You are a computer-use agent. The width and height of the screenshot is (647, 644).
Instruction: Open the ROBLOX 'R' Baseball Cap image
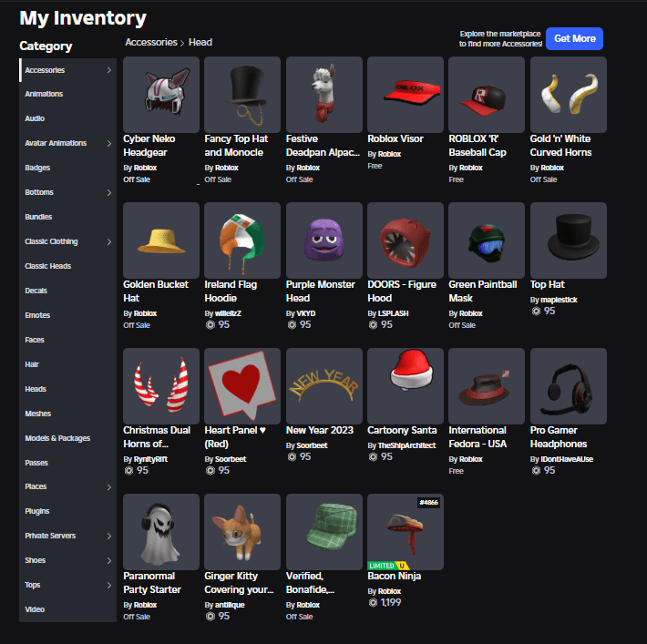click(x=487, y=95)
